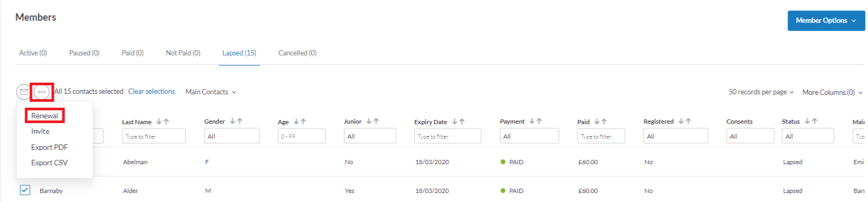Expand the Main Contacts dropdown

pyautogui.click(x=210, y=92)
